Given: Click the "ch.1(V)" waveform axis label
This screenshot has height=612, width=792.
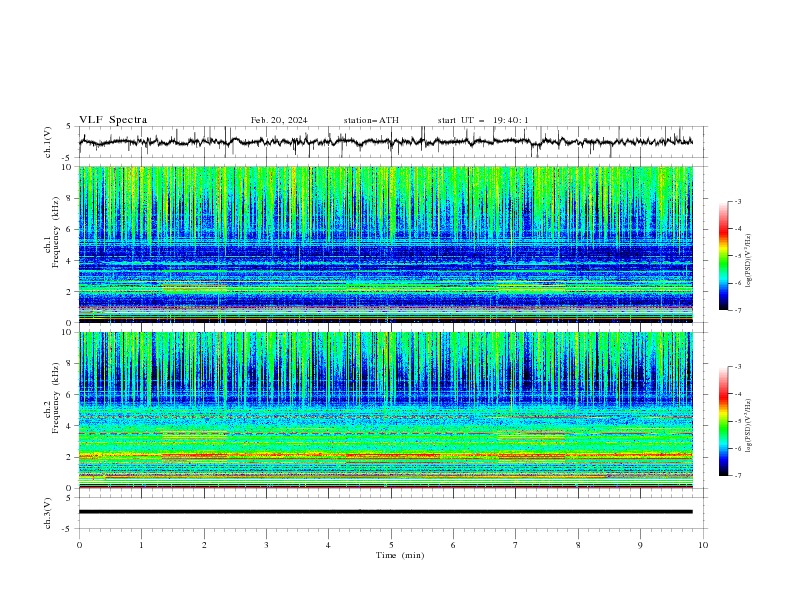Looking at the screenshot, I should pos(48,142).
